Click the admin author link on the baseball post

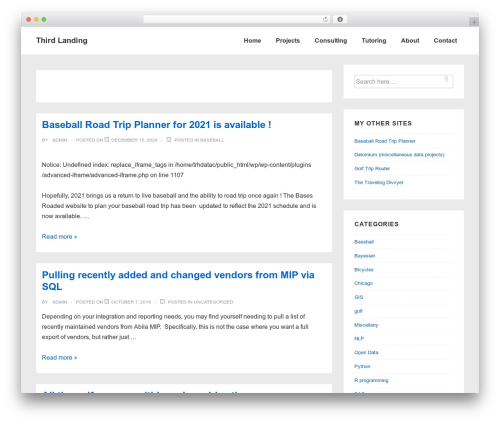pyautogui.click(x=60, y=140)
